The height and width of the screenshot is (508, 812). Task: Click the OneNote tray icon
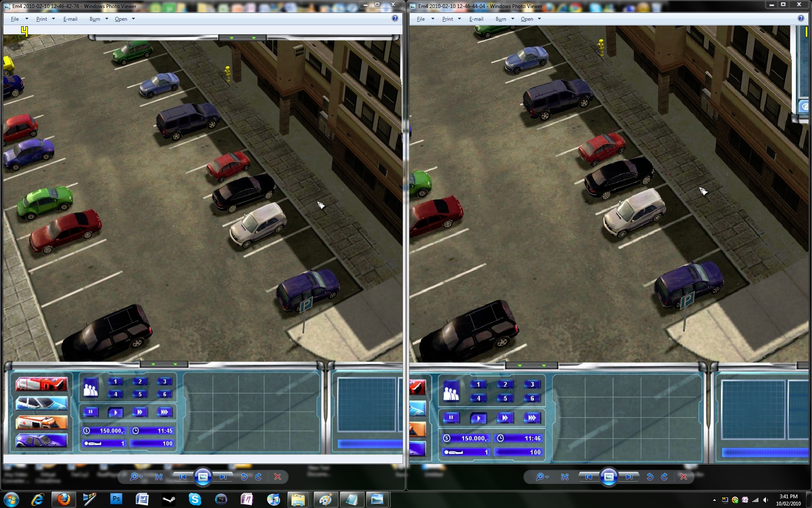coord(745,500)
